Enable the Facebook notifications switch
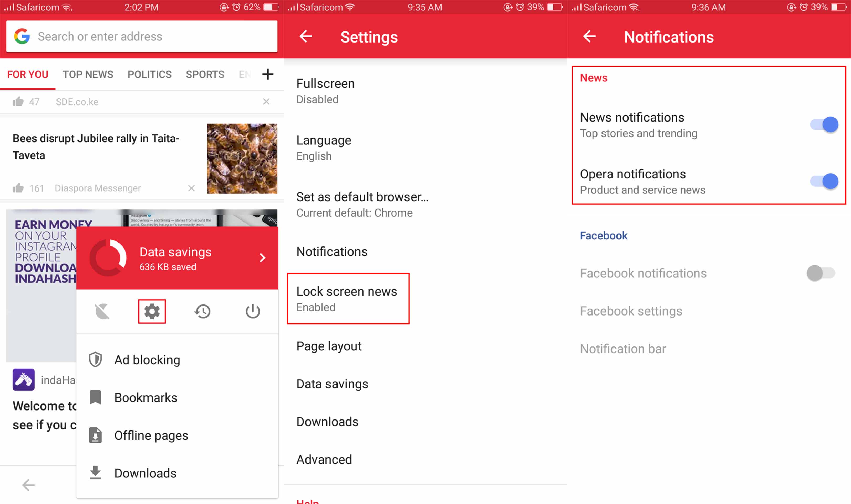851x504 pixels. (821, 273)
